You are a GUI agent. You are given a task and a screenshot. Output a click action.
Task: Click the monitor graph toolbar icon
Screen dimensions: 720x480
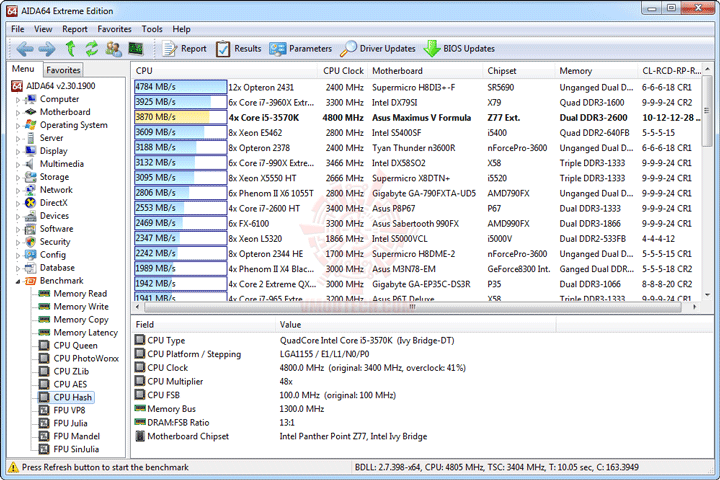click(135, 48)
